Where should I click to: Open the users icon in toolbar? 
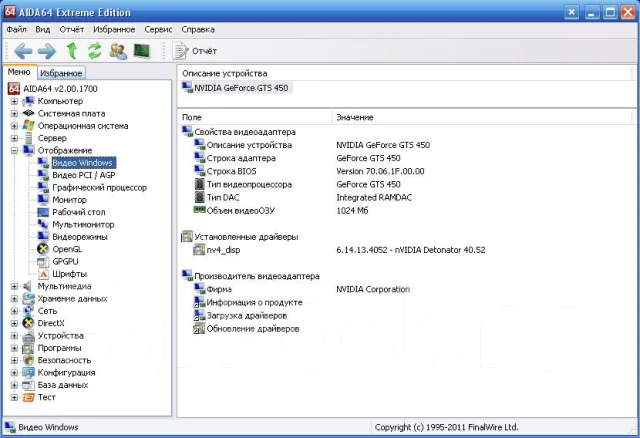118,51
